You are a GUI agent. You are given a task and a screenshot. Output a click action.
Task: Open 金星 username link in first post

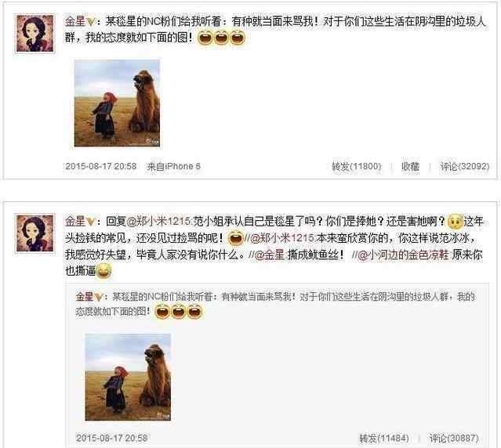coord(75,22)
